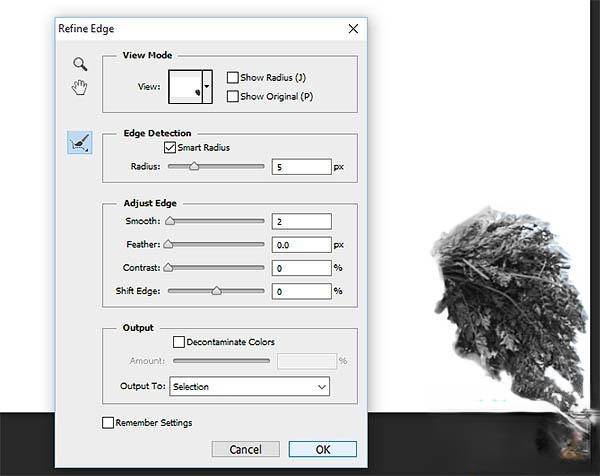This screenshot has height=476, width=600.
Task: Click the Smooth value field
Action: pyautogui.click(x=300, y=221)
